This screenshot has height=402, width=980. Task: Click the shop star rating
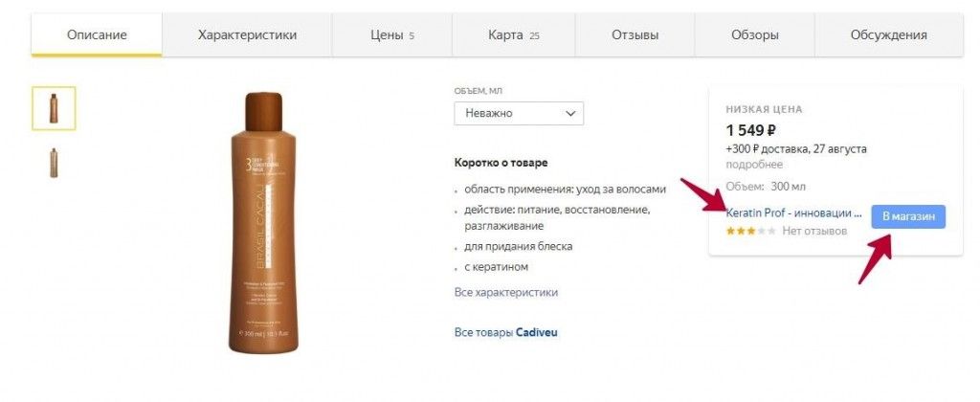750,231
